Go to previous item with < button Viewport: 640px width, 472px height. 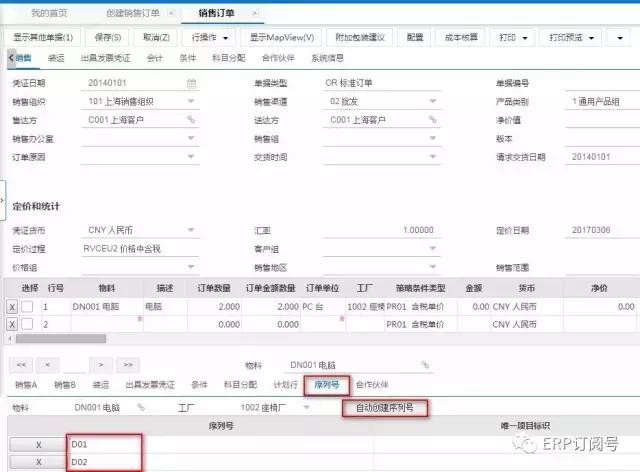48,365
